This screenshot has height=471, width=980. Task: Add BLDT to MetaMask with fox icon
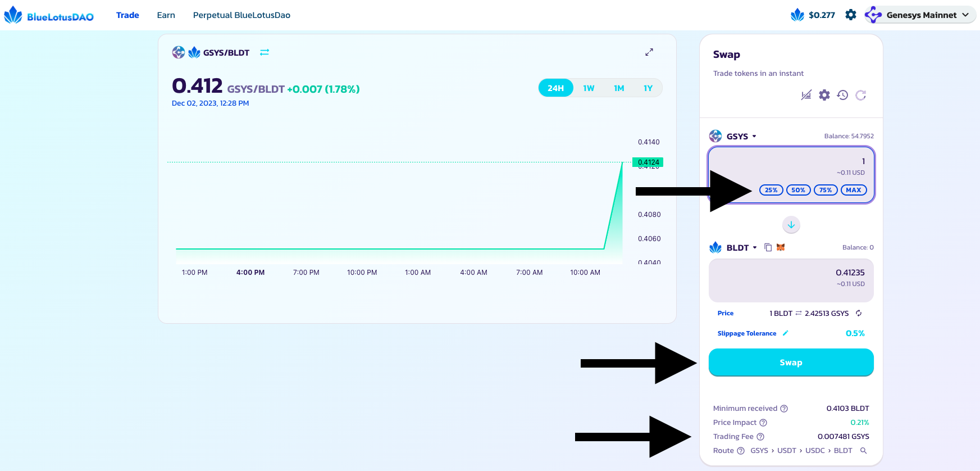781,247
